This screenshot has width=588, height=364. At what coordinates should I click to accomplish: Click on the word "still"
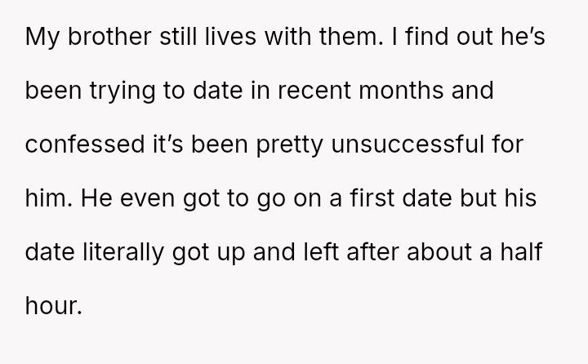tap(163, 24)
